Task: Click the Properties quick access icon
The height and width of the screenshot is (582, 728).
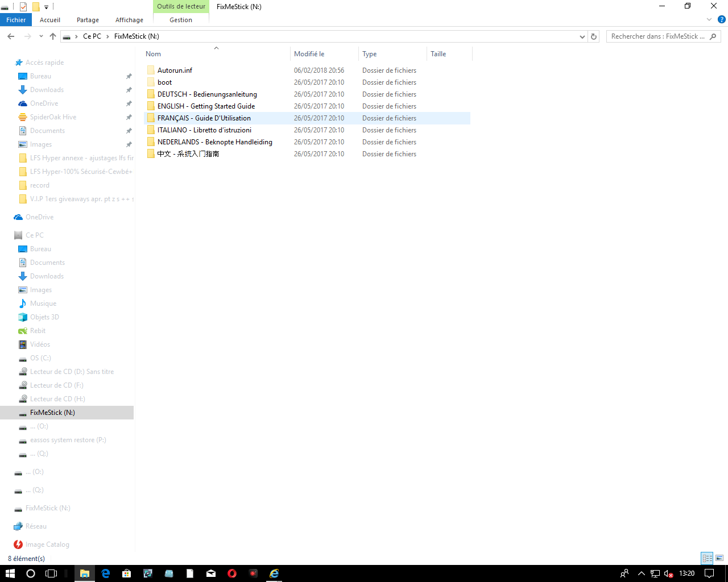Action: pos(23,7)
